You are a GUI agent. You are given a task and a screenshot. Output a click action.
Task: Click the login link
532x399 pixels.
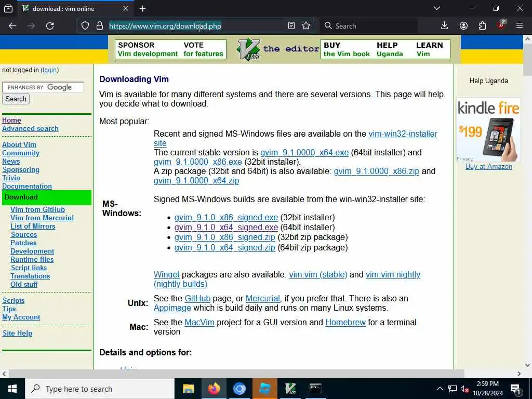pyautogui.click(x=49, y=70)
